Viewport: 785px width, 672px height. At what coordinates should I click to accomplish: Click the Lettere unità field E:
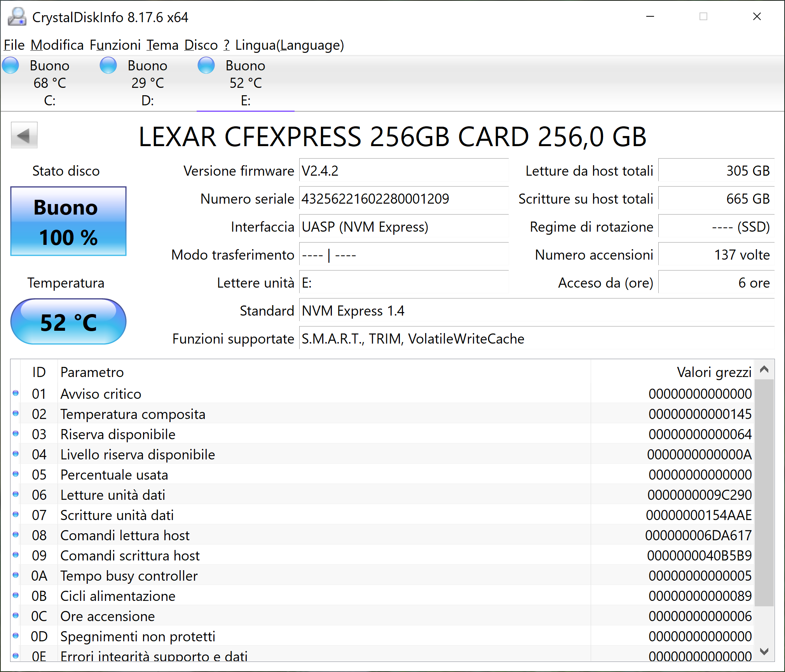(404, 283)
